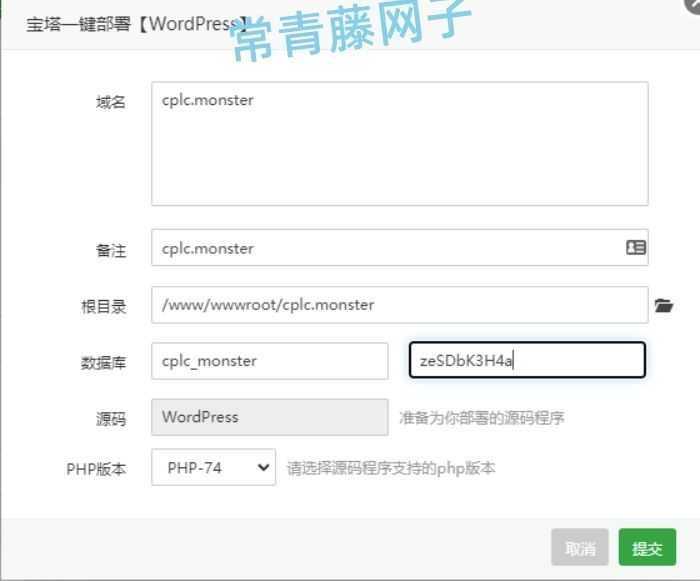Click the 数据库 label
Viewport: 700px width, 581px height.
coord(103,363)
